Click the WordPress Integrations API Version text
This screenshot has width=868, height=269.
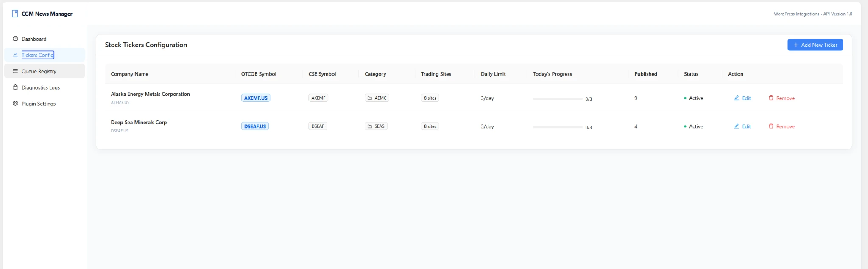click(x=813, y=14)
